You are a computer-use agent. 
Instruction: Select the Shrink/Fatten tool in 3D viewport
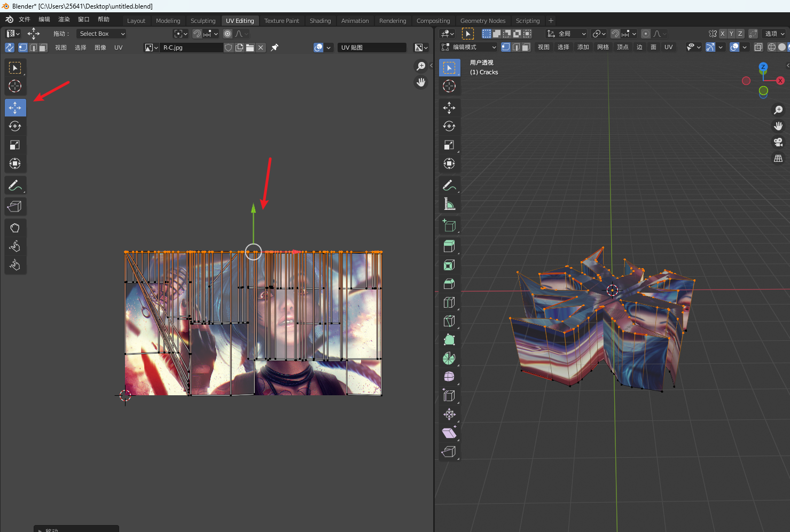point(449,414)
